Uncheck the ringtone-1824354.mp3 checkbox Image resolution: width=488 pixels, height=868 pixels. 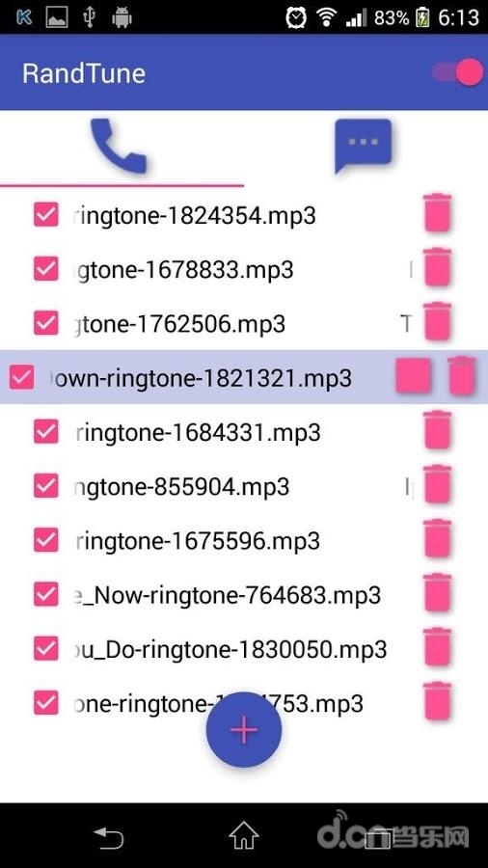tap(46, 214)
